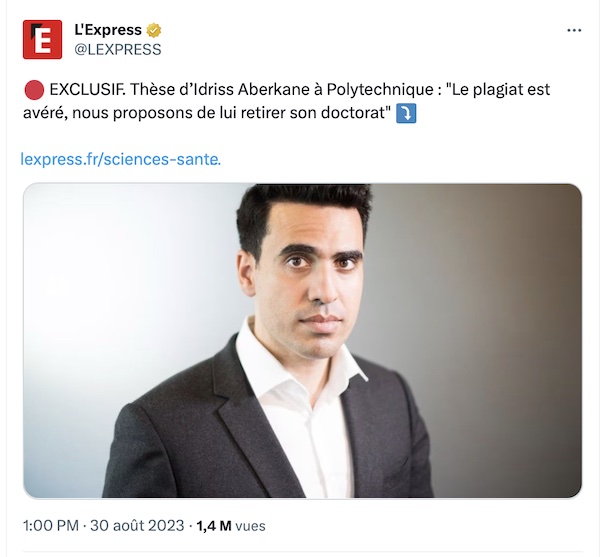Click the blue curved arrow emoji
Screen dimensions: 600x557
pyautogui.click(x=406, y=114)
